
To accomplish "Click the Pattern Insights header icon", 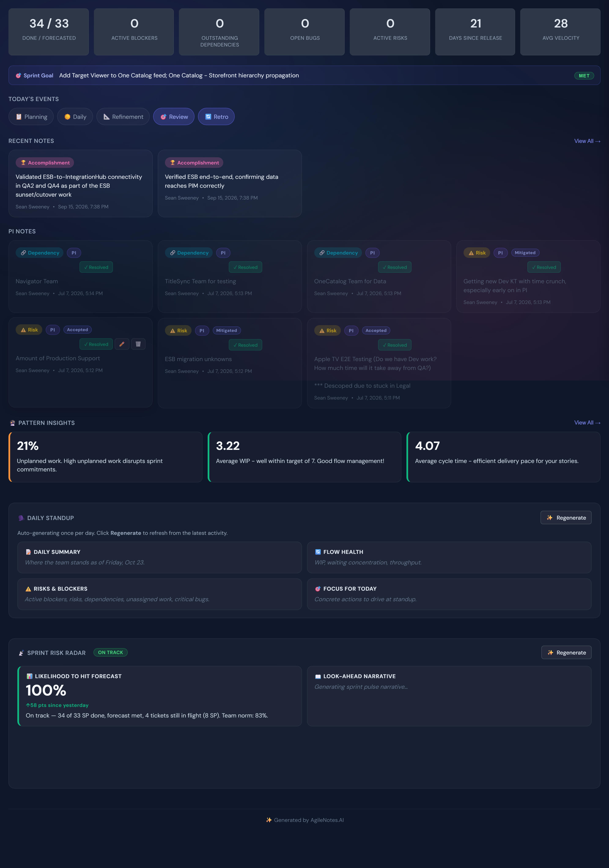I will click(x=12, y=423).
